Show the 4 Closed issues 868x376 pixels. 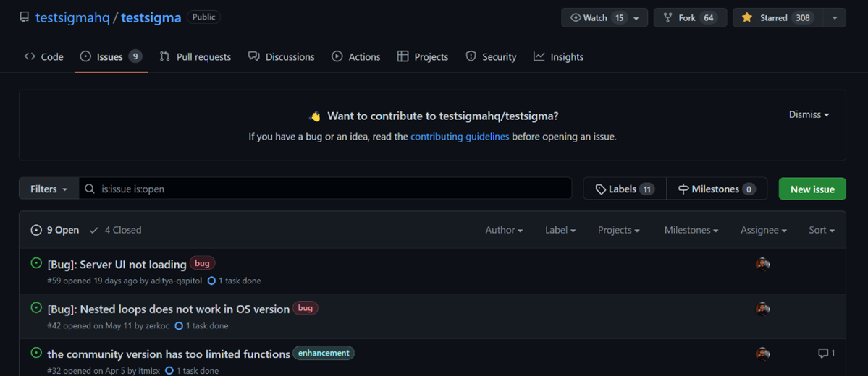coord(116,230)
